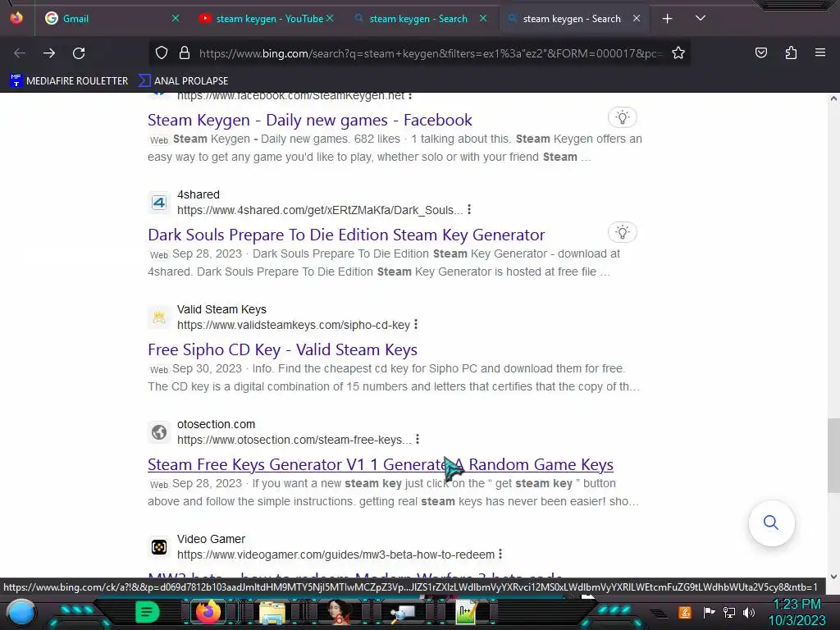Click the floating search magnifier button
The image size is (840, 630).
(x=771, y=523)
